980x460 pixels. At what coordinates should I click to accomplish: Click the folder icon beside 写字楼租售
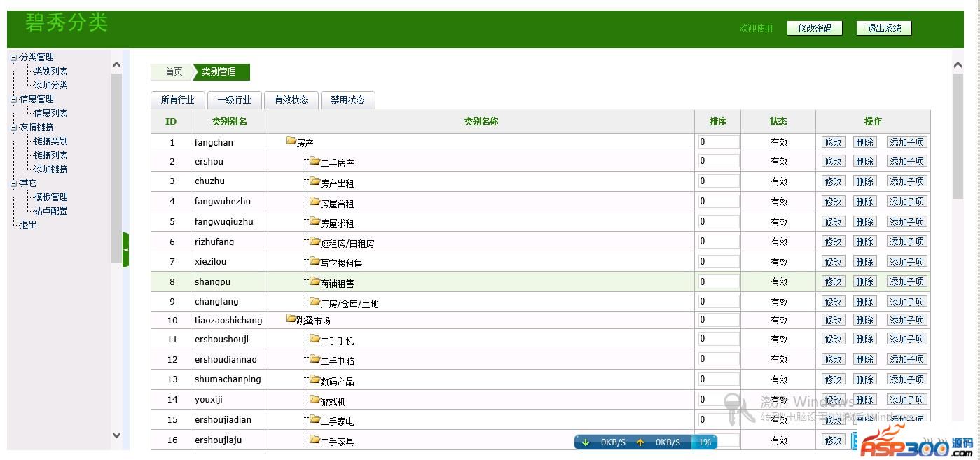pos(315,261)
